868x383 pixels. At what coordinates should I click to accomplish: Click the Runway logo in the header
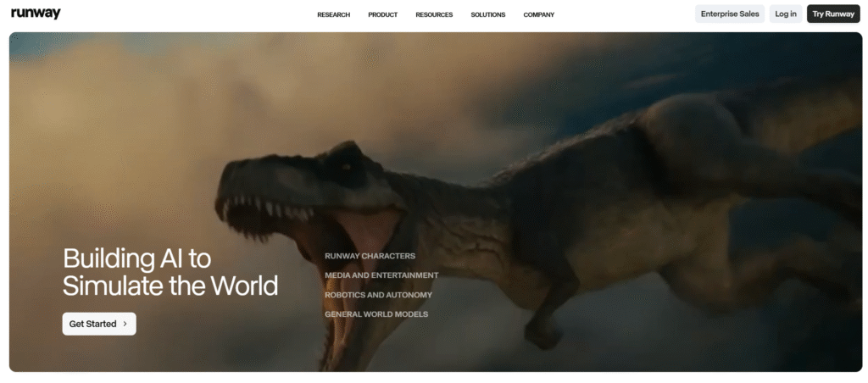(36, 14)
